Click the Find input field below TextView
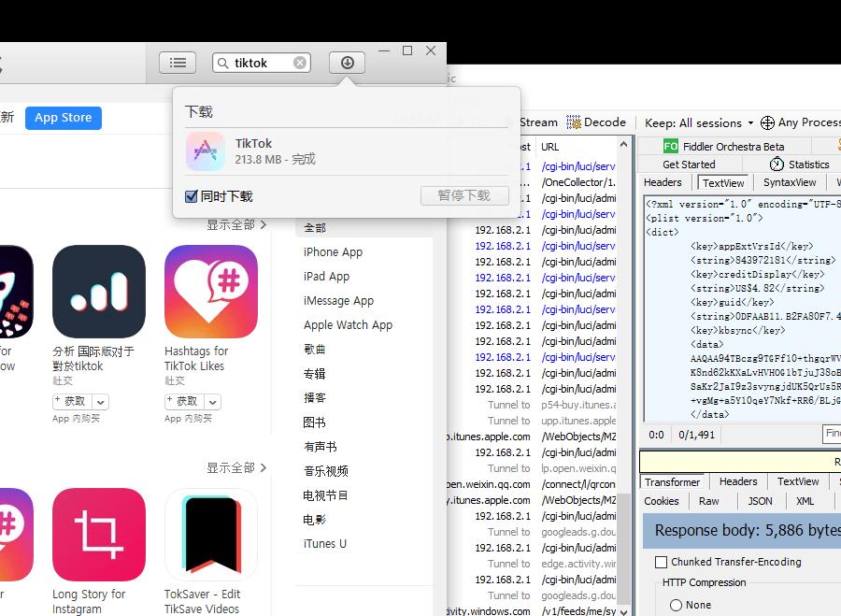Viewport: 841px width, 616px height. pos(831,434)
